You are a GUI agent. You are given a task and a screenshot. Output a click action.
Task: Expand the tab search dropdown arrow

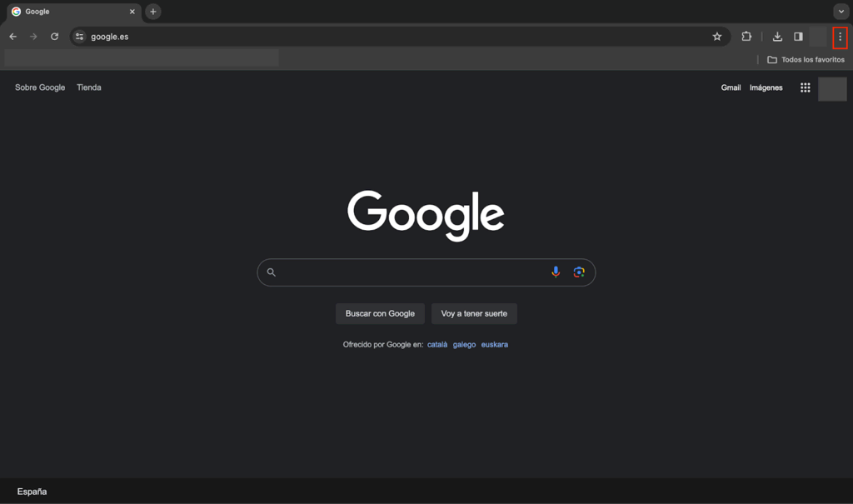coord(841,12)
